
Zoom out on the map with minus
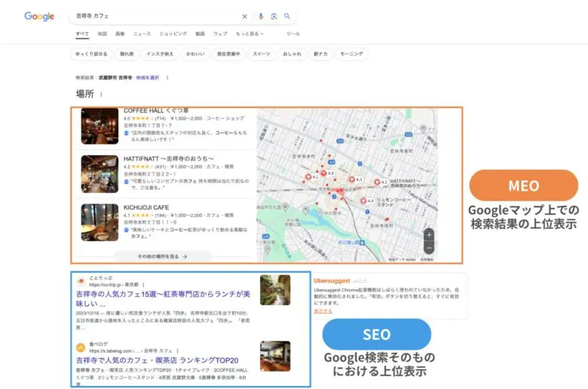click(x=429, y=248)
